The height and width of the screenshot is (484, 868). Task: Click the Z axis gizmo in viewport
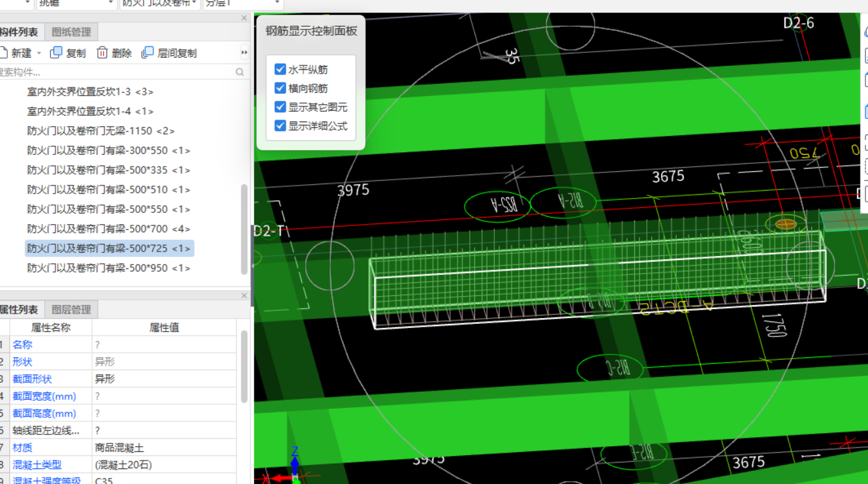(295, 460)
